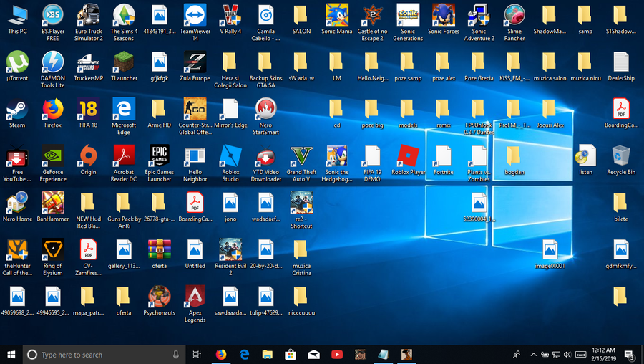This screenshot has width=644, height=364.
Task: Open volume control in system tray
Action: pyautogui.click(x=567, y=355)
